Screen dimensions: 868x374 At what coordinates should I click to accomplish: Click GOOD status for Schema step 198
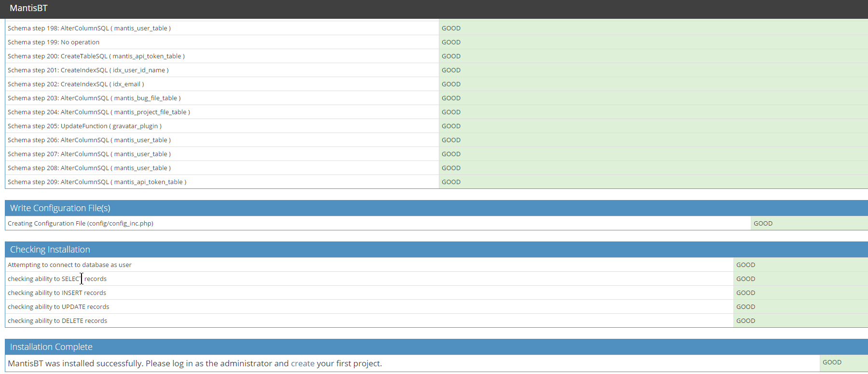coord(451,28)
